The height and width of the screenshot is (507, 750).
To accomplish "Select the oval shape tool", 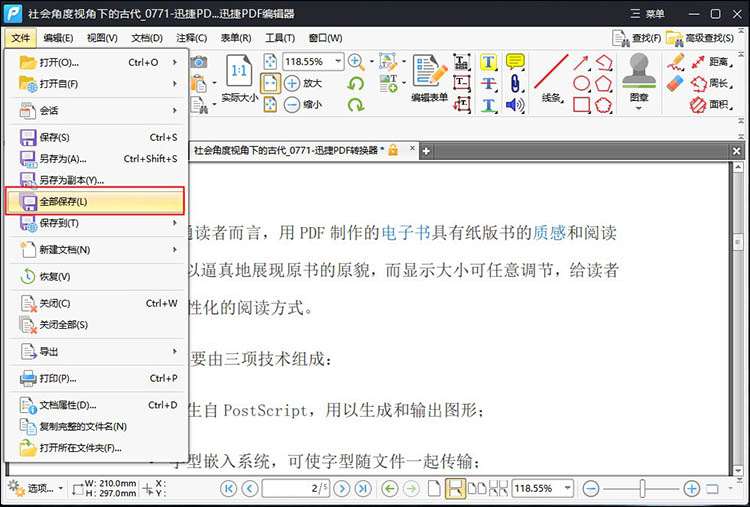I will pyautogui.click(x=581, y=83).
